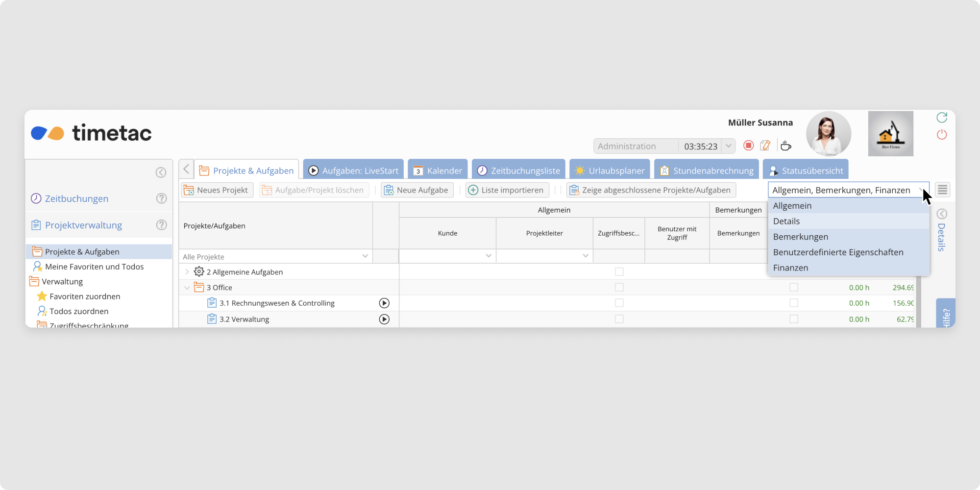Toggle Zugriffsbeschränkung checkbox for Allgemeine Aufgaben row
980x490 pixels.
pyautogui.click(x=619, y=272)
